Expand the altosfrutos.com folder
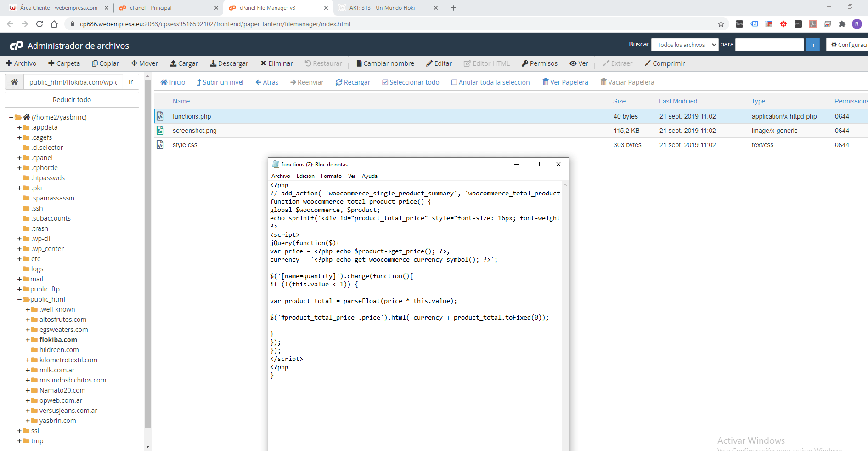This screenshot has width=868, height=451. tap(28, 320)
